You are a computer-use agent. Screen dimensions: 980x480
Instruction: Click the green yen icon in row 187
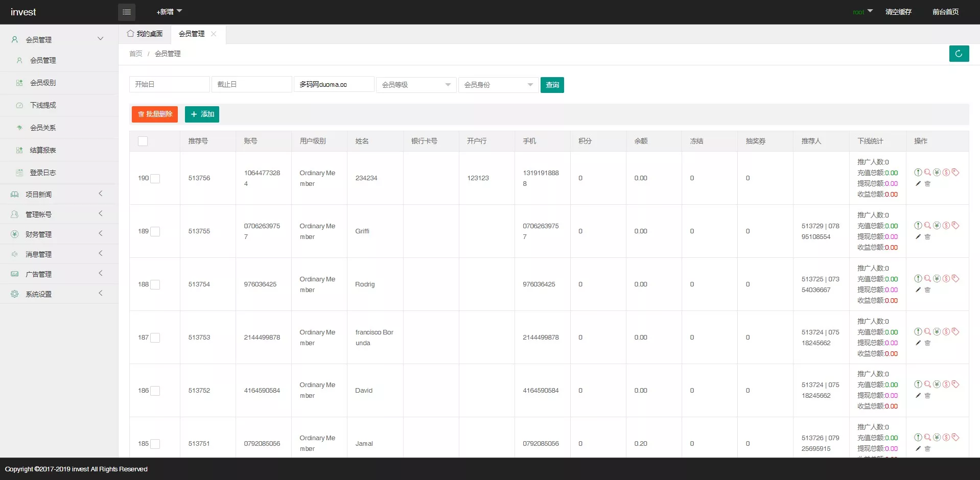(937, 332)
